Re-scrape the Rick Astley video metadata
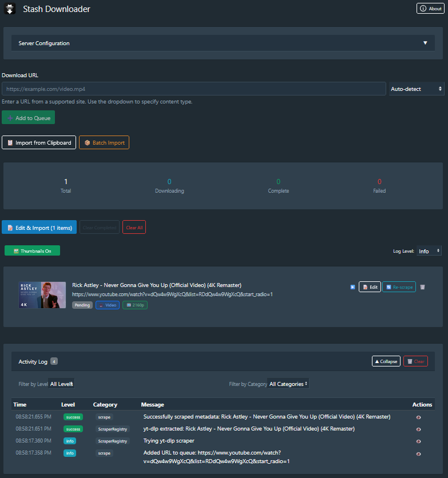This screenshot has width=448, height=478. click(x=399, y=287)
